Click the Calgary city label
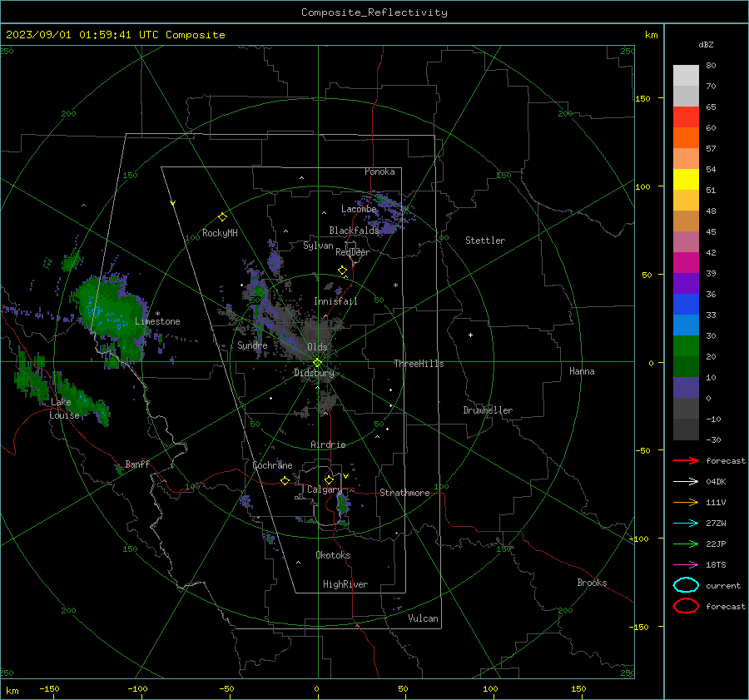This screenshot has height=700, width=749. (x=325, y=489)
